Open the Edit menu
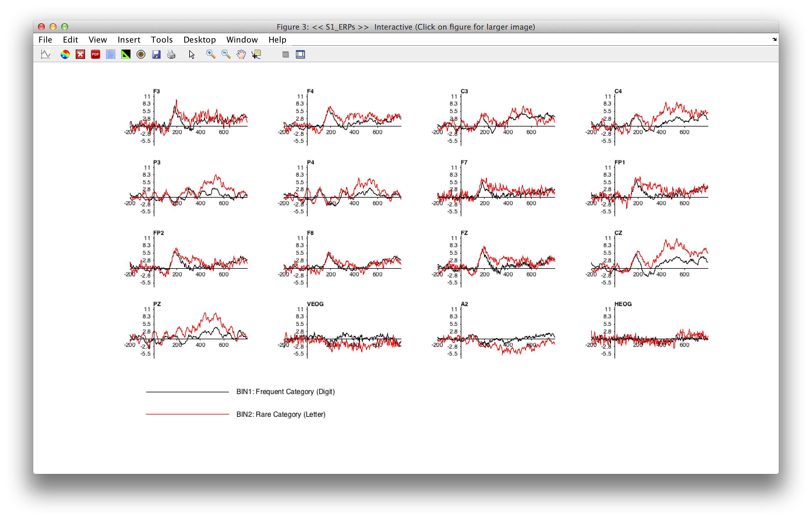 (x=70, y=40)
